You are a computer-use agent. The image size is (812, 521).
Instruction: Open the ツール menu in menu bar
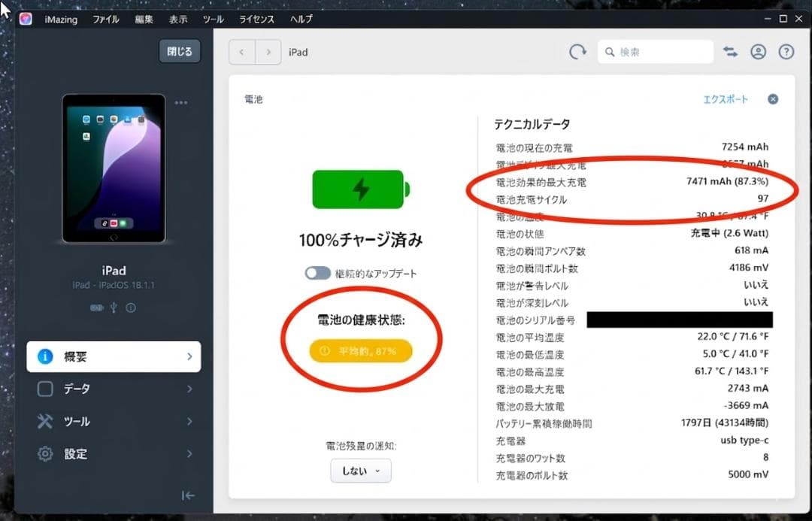pos(213,19)
